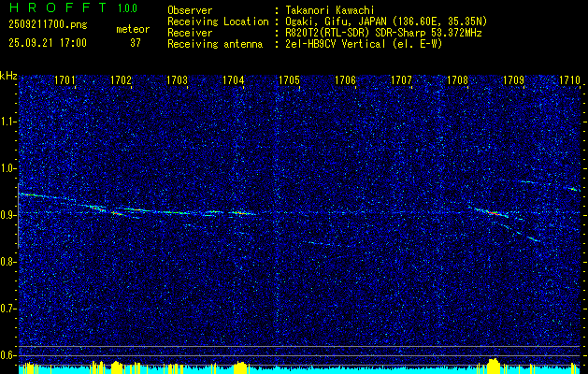The height and width of the screenshot is (374, 588).
Task: Click the meteor count label
Action: coord(133,29)
